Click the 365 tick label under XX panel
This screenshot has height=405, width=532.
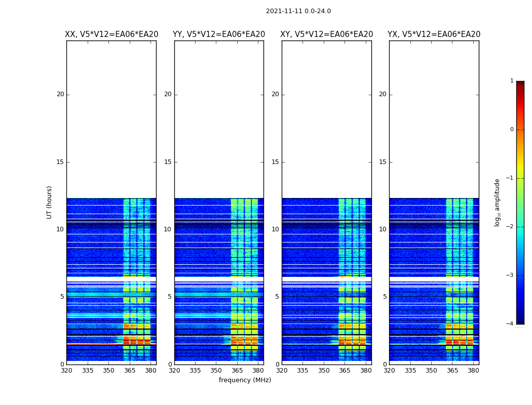(x=130, y=371)
